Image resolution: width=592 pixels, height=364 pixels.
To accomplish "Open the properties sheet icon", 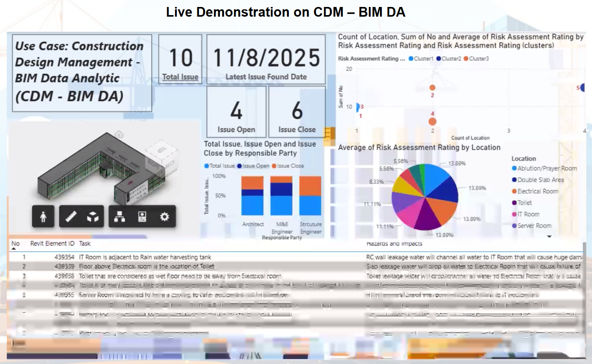I will tap(142, 217).
